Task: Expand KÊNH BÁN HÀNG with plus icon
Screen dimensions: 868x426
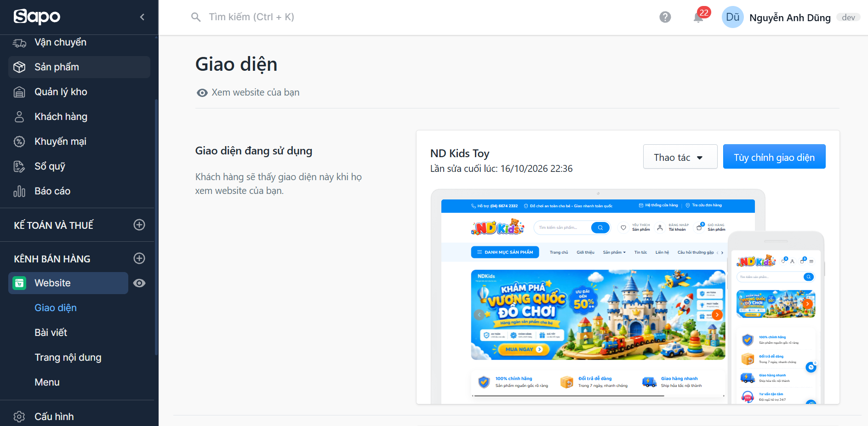Action: click(x=139, y=258)
